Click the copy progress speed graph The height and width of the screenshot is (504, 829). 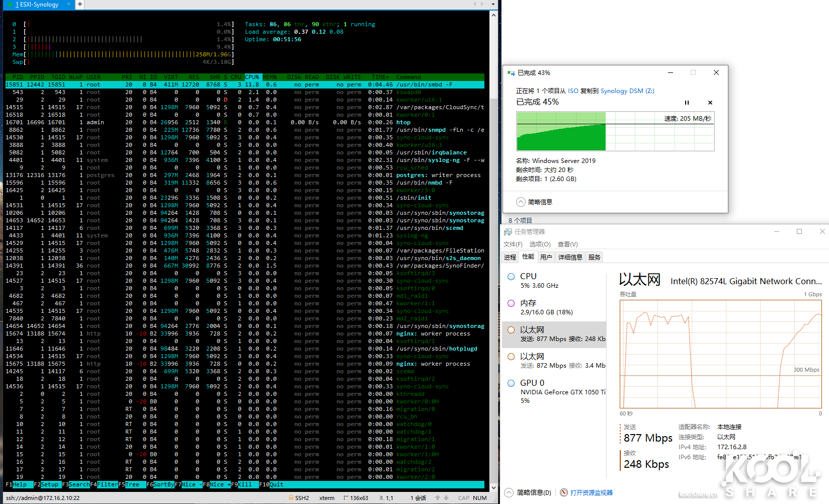pos(615,131)
